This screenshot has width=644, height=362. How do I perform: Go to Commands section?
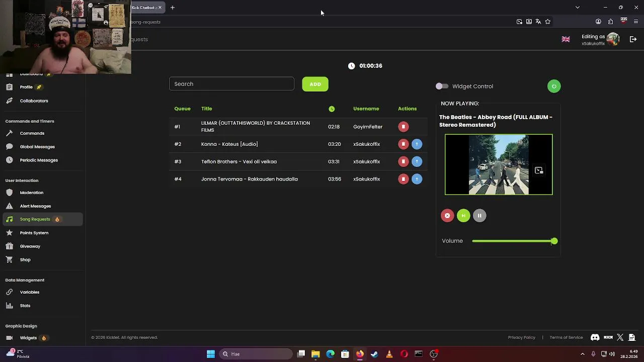(32, 133)
